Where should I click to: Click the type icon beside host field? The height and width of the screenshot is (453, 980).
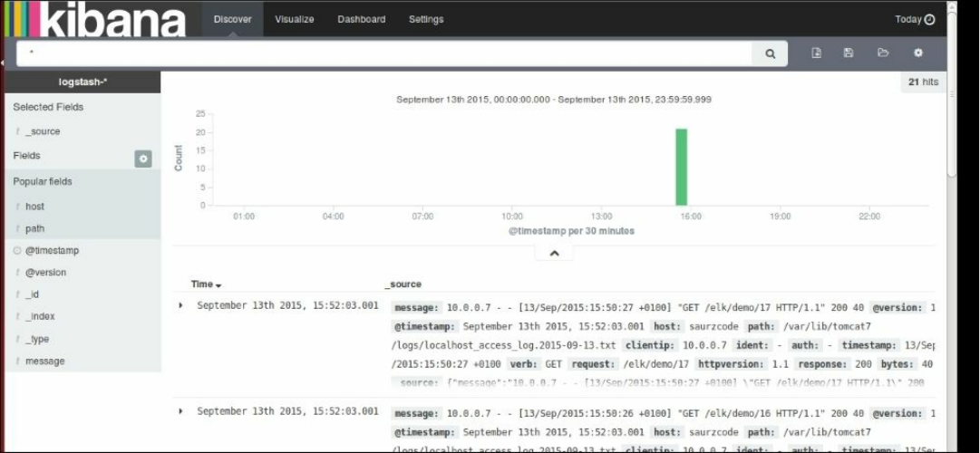17,207
